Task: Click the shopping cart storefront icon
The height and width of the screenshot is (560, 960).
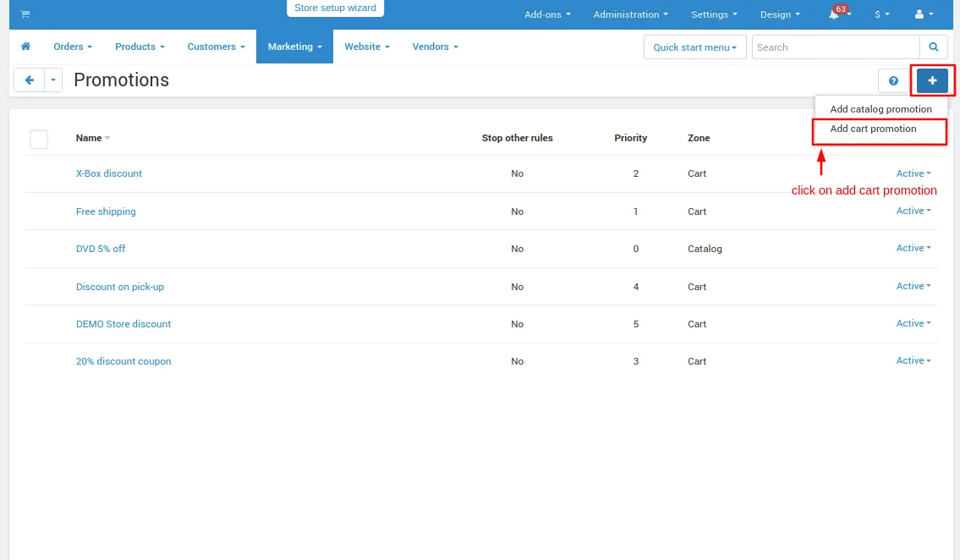Action: pyautogui.click(x=25, y=14)
